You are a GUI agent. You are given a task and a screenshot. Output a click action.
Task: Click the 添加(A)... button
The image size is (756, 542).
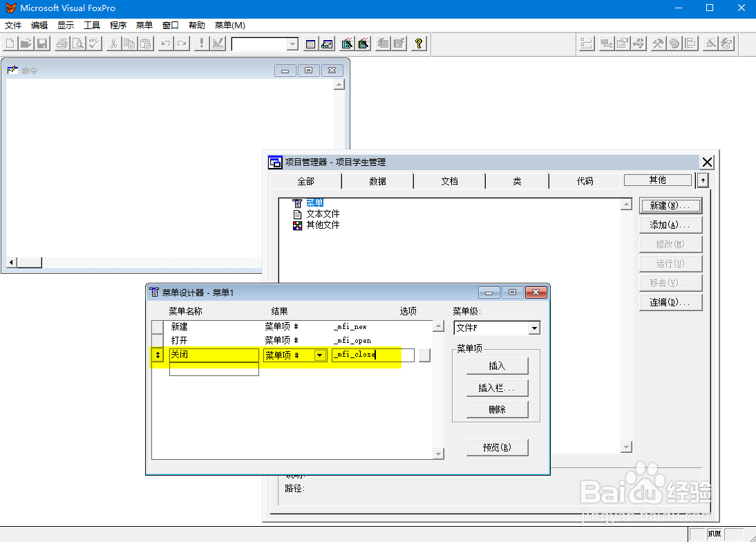pyautogui.click(x=670, y=225)
